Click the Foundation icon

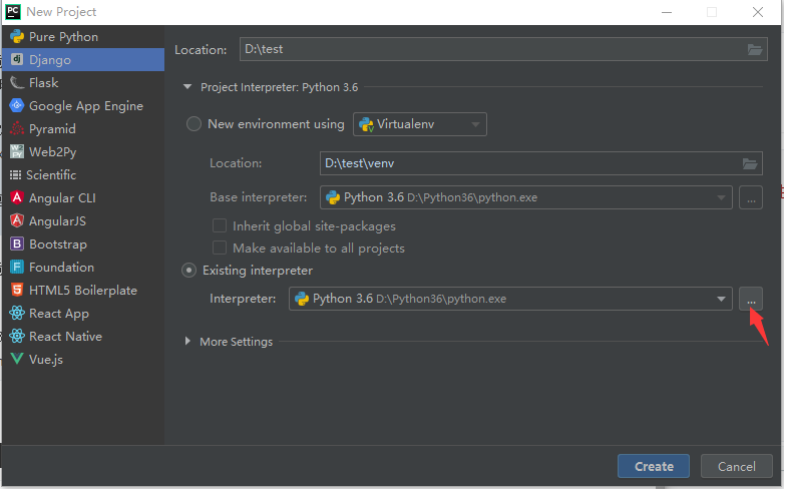click(17, 267)
